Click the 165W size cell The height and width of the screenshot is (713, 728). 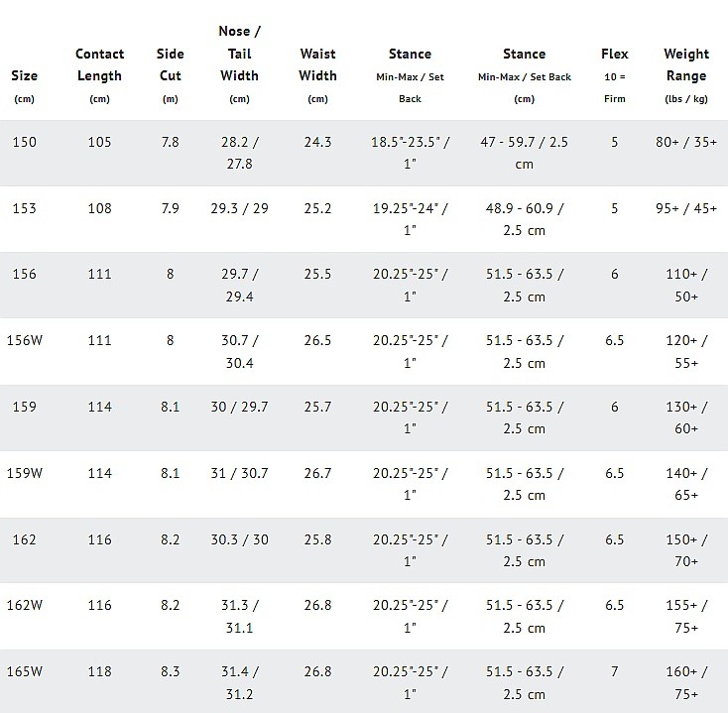pos(27,671)
